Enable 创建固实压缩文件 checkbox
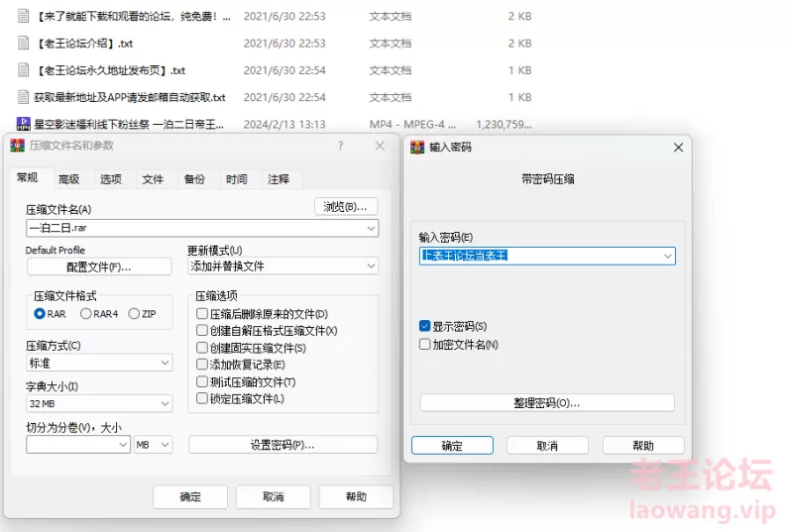 [202, 348]
